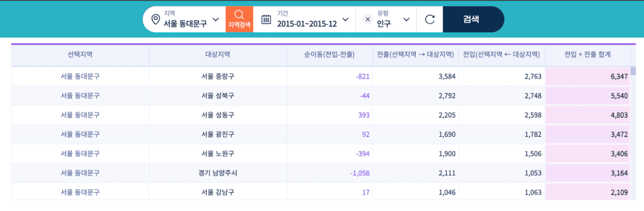This screenshot has height=211, width=644.
Task: Click net migration value -394
Action: 363,154
